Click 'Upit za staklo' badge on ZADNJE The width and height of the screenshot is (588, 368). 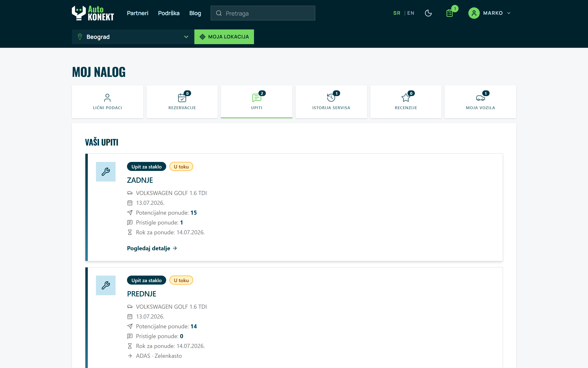pos(147,167)
